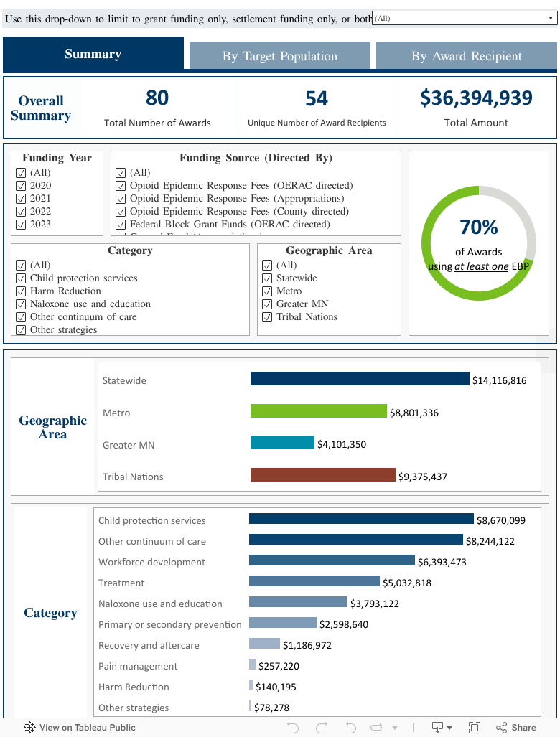The height and width of the screenshot is (737, 560).
Task: Click the Statewide bar in Geographic Area chart
Action: 359,379
